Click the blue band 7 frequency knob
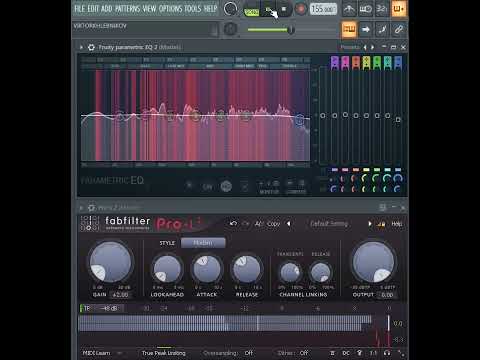Image resolution: width=480 pixels, height=360 pixels. tap(398, 178)
